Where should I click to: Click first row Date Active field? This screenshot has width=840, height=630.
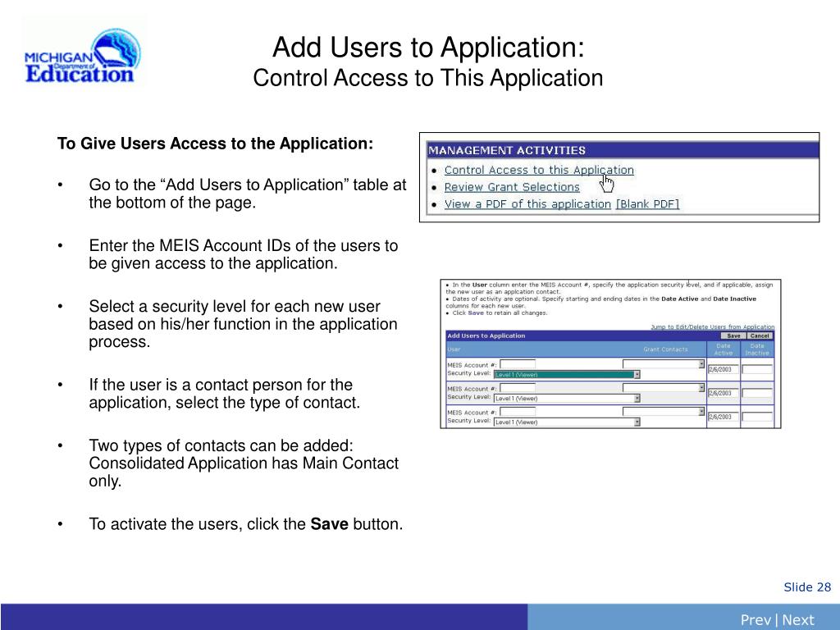coord(724,369)
